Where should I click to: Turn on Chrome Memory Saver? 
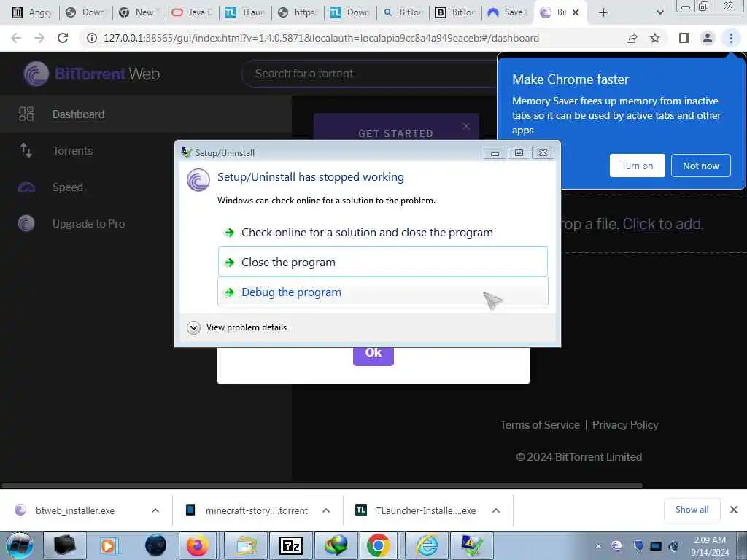point(637,166)
